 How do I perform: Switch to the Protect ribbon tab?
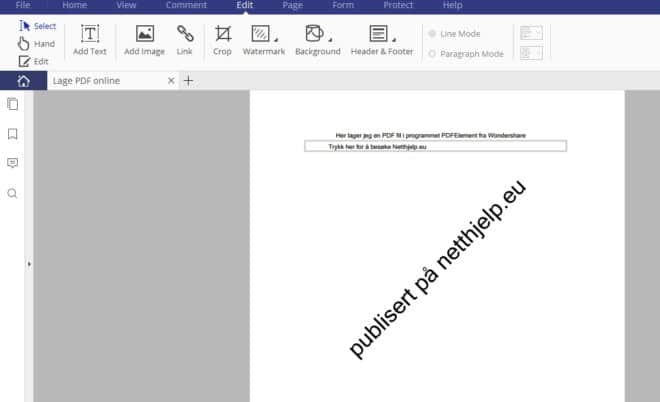point(398,5)
